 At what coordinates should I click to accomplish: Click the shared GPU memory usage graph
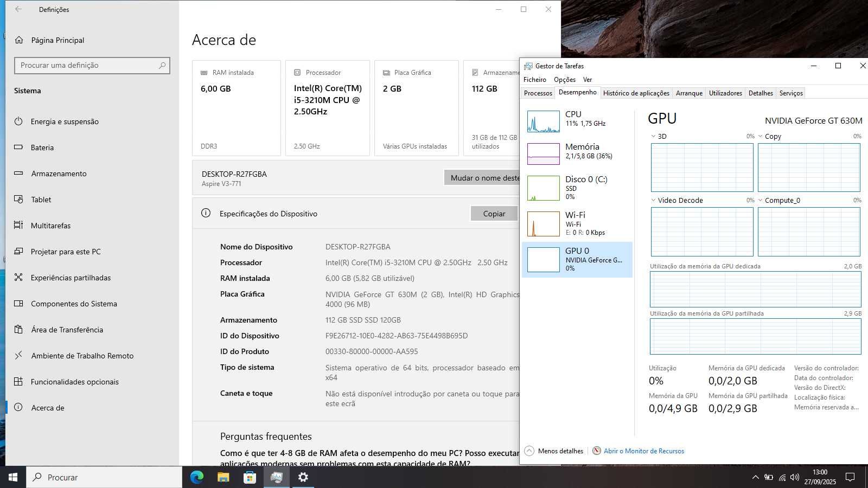756,336
